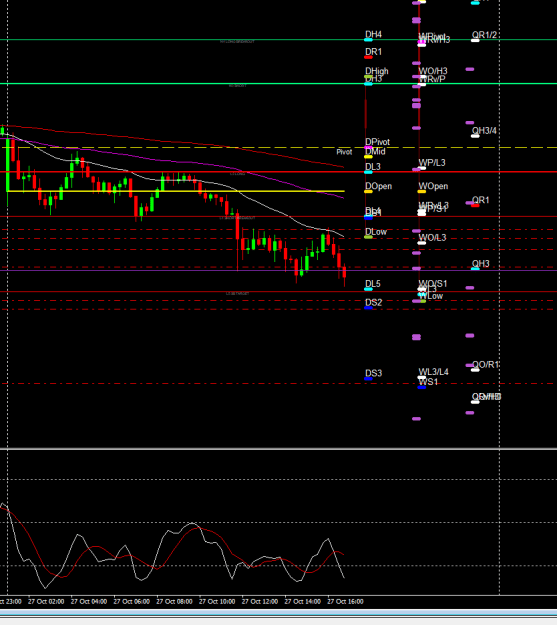557x625 pixels.
Task: Select the WRv/P weekly label
Action: click(x=432, y=79)
